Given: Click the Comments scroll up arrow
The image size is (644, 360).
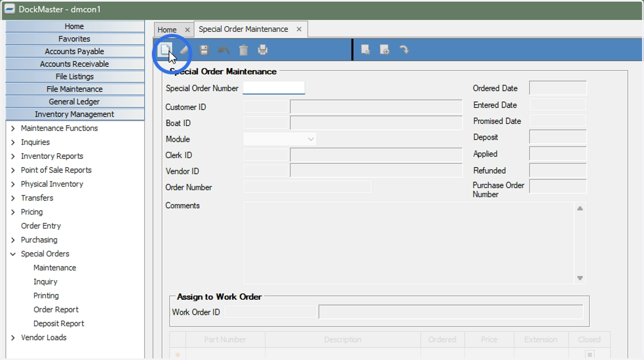Looking at the screenshot, I should tap(580, 208).
